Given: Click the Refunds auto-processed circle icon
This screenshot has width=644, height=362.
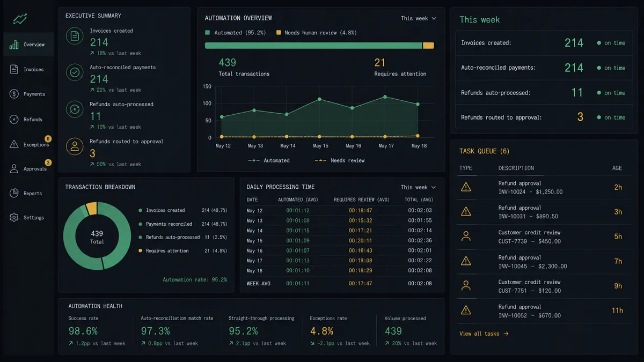Looking at the screenshot, I should coord(75,109).
